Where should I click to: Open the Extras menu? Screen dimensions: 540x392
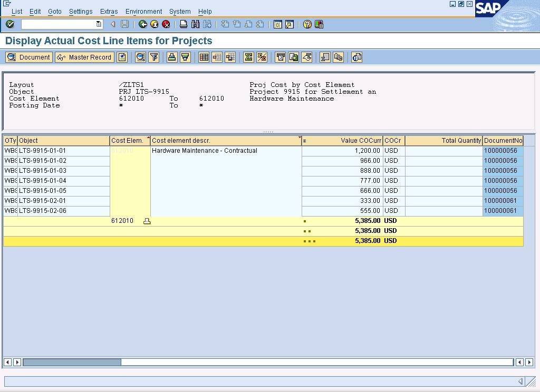pos(109,12)
